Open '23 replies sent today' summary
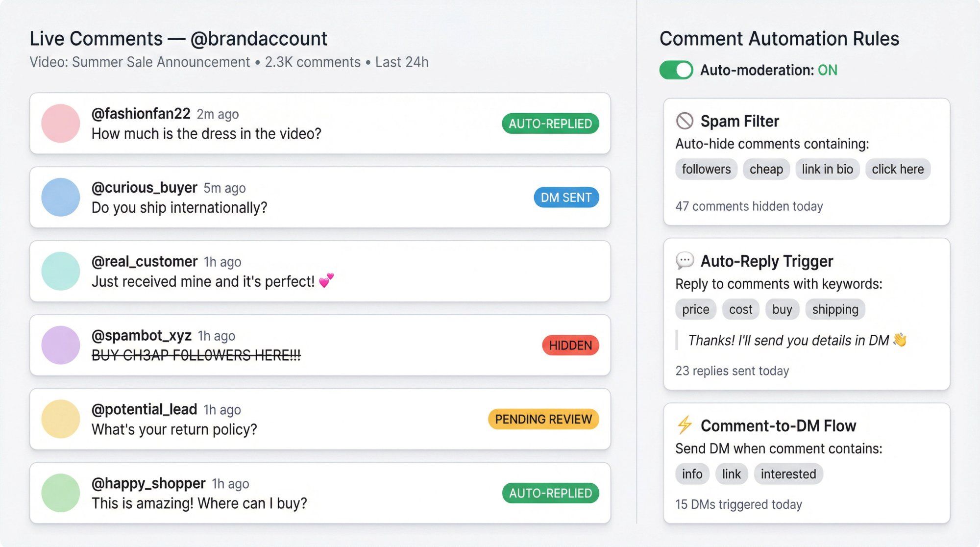 point(731,371)
